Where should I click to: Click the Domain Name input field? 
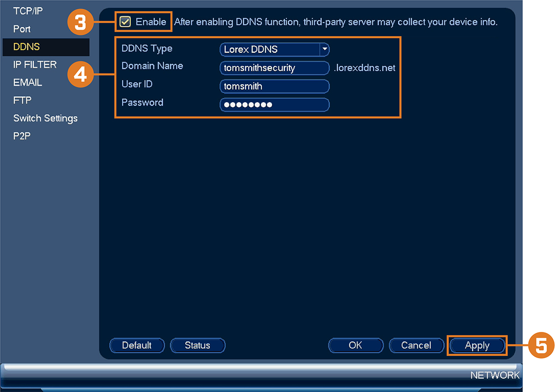[275, 68]
